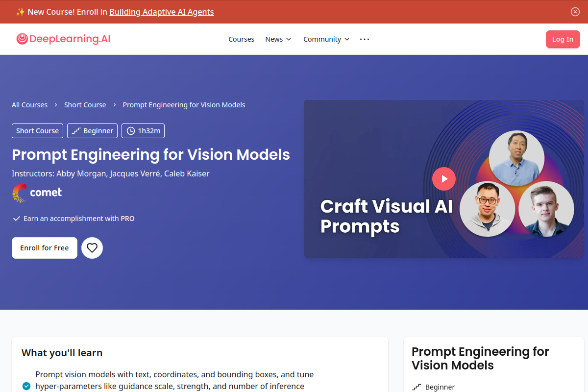Click the 1h32m duration badge
This screenshot has height=392, width=588.
(143, 131)
